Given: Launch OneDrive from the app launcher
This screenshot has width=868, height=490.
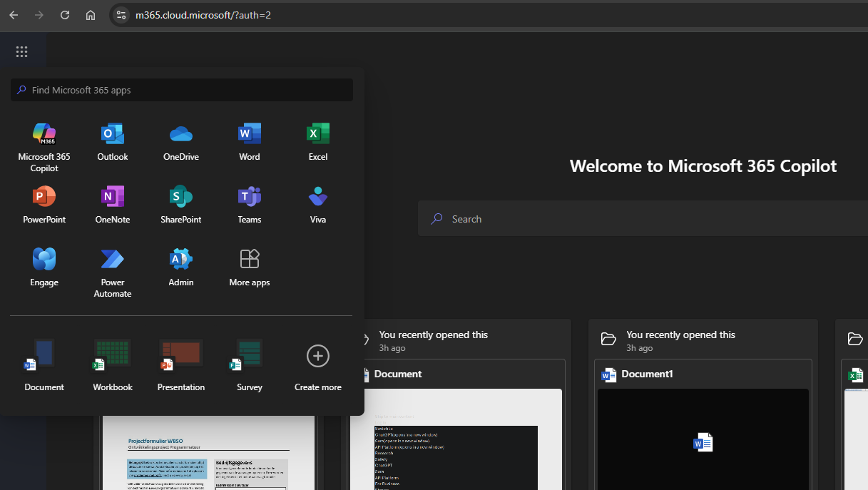Looking at the screenshot, I should (x=181, y=134).
